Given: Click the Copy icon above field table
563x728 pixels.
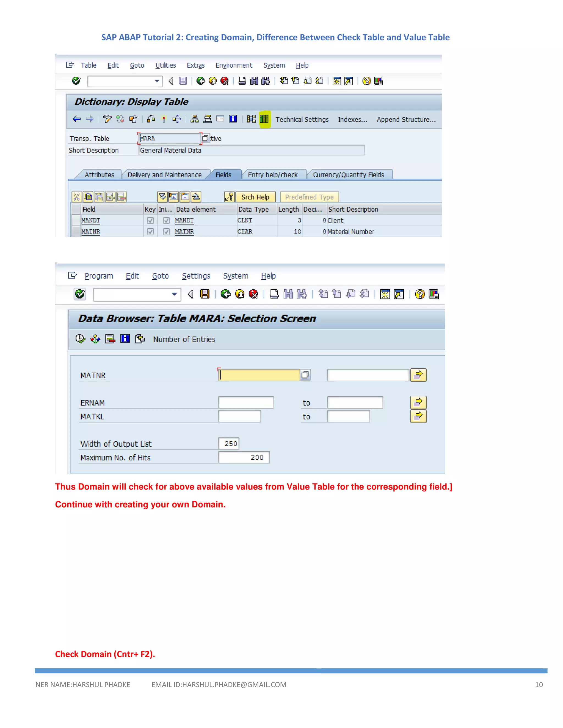Looking at the screenshot, I should click(88, 197).
